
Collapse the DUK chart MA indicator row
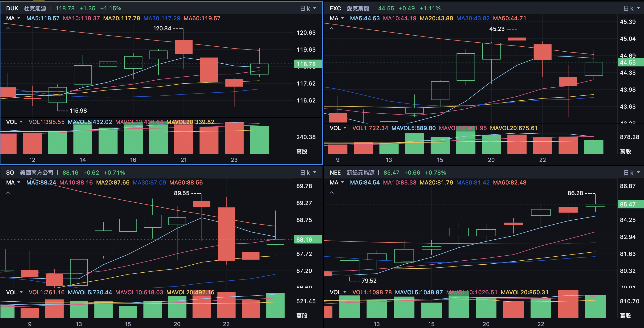point(8,29)
